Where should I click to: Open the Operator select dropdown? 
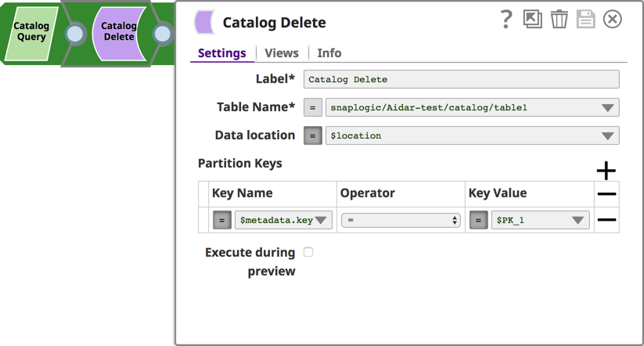[400, 221]
